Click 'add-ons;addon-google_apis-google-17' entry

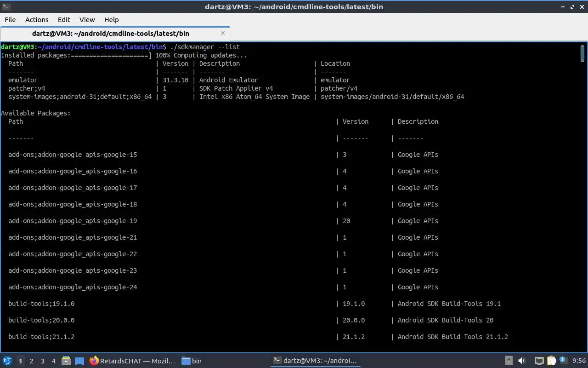73,188
